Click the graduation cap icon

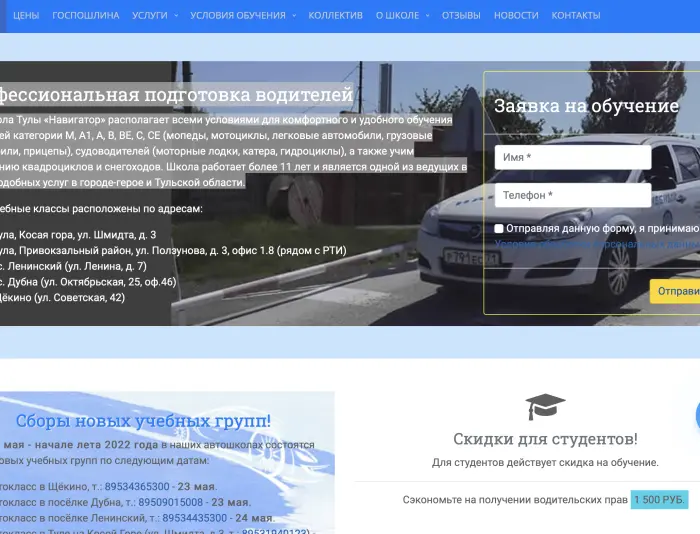(545, 406)
